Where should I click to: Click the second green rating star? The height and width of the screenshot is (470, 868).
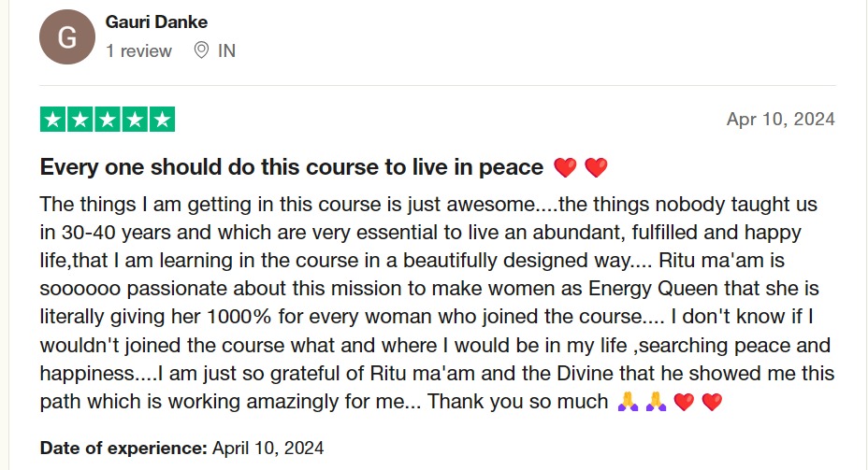click(80, 120)
